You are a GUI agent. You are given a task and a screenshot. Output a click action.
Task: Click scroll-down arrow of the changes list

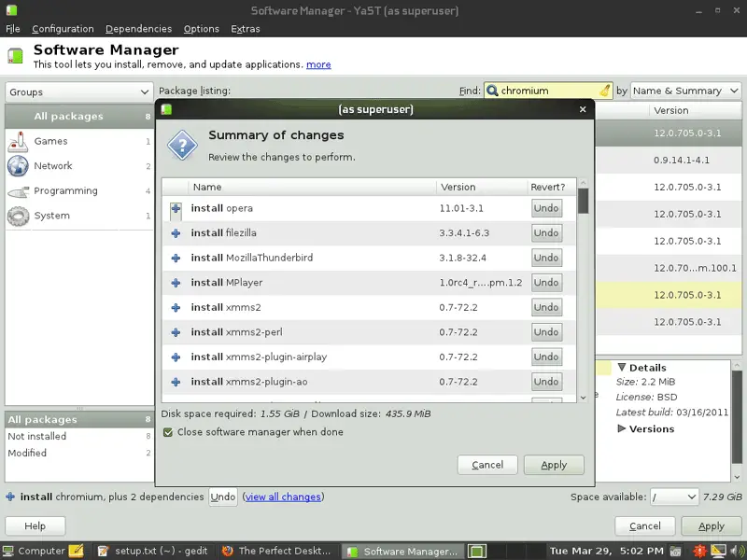pos(583,398)
